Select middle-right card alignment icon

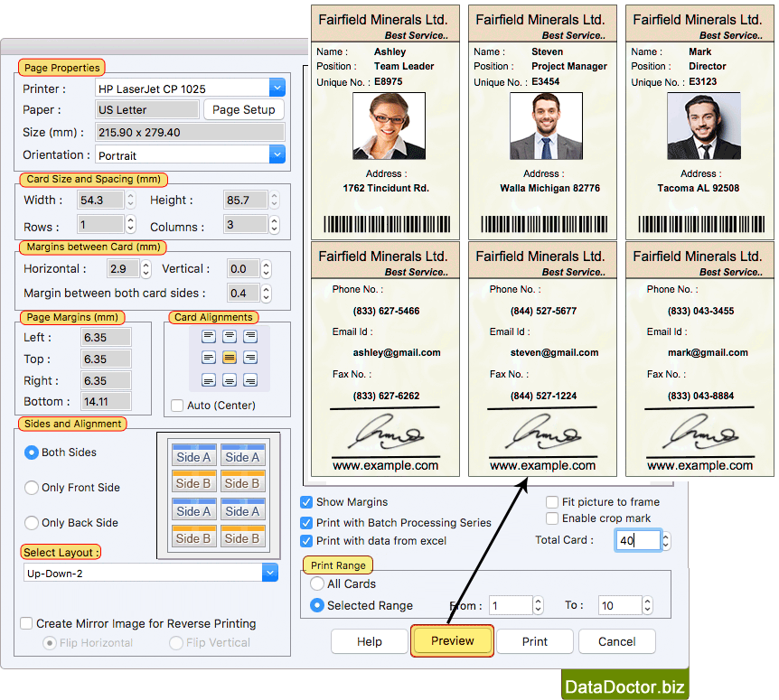250,358
